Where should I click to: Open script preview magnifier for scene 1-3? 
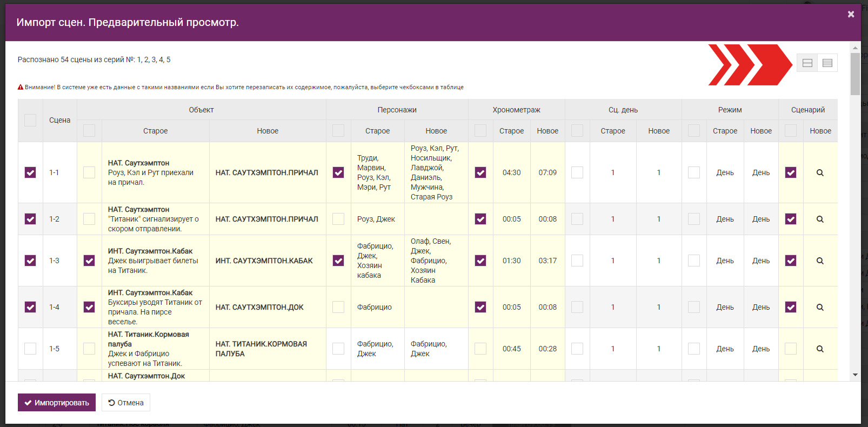(820, 261)
